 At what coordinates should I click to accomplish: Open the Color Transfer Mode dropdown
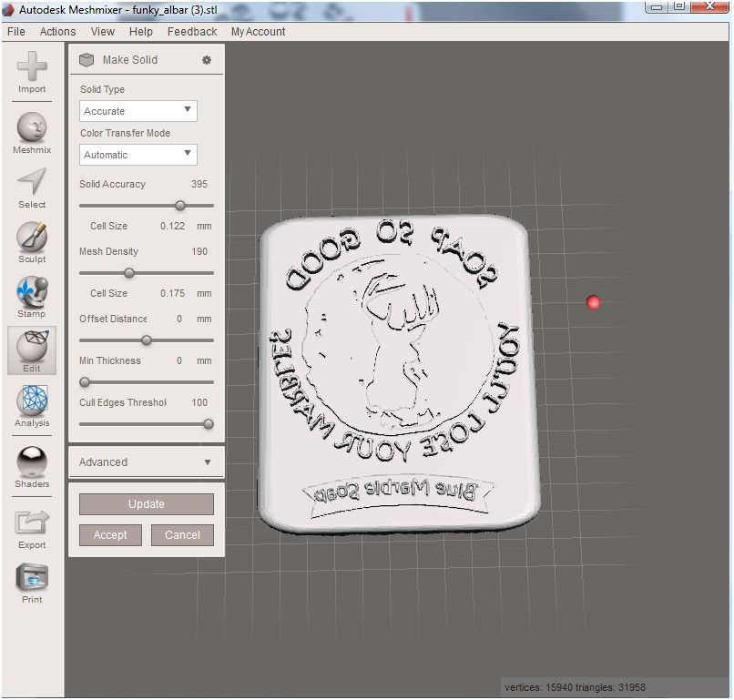point(138,155)
